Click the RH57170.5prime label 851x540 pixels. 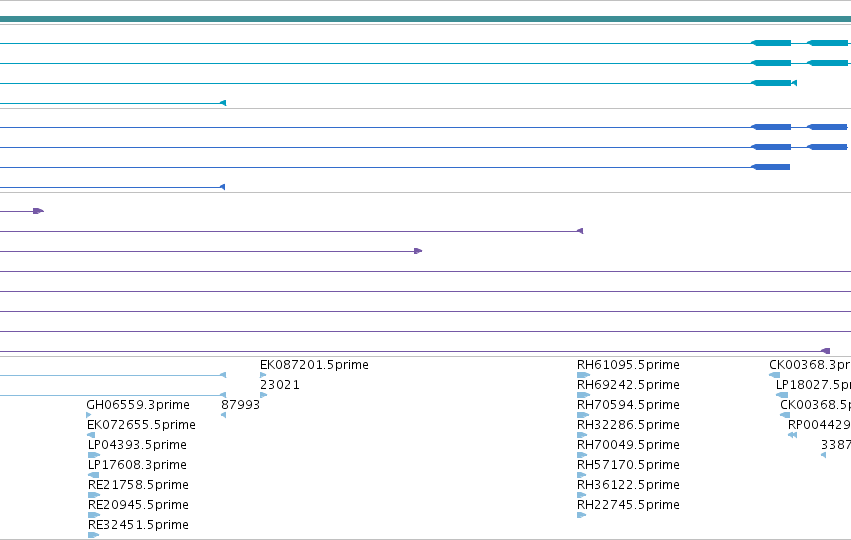[628, 465]
